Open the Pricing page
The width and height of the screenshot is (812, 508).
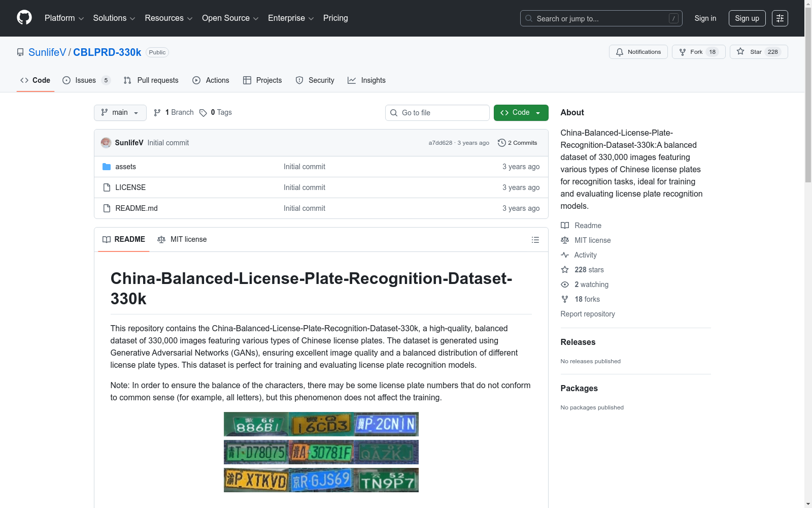pos(335,18)
